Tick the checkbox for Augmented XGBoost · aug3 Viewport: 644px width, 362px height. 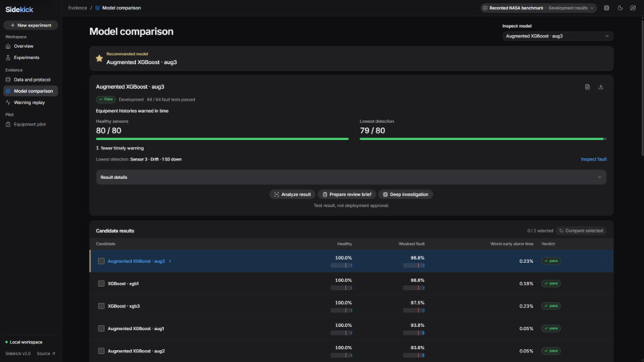tap(101, 261)
